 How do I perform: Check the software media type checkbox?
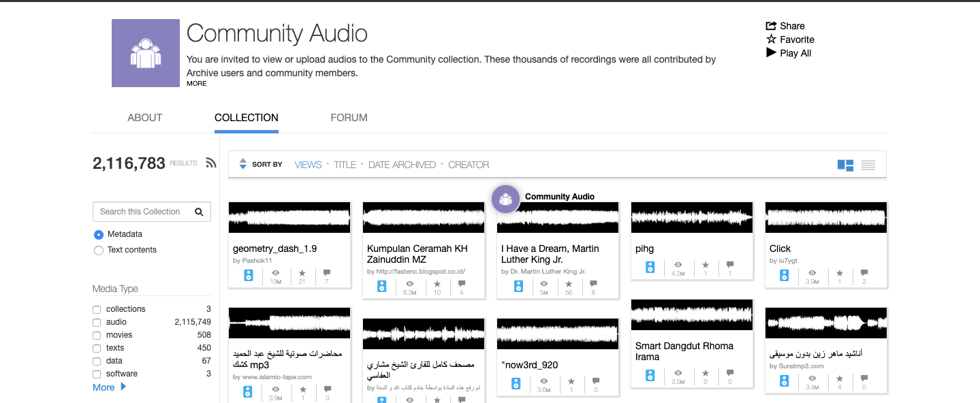click(97, 374)
